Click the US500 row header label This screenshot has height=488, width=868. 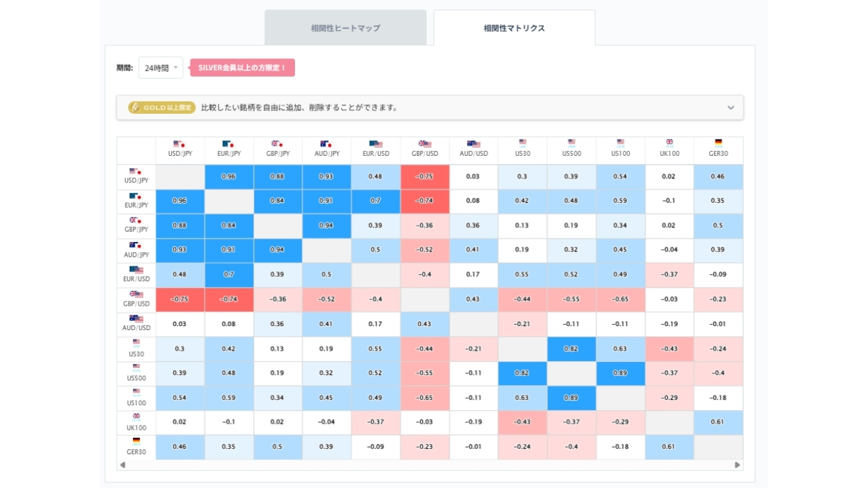pos(136,378)
